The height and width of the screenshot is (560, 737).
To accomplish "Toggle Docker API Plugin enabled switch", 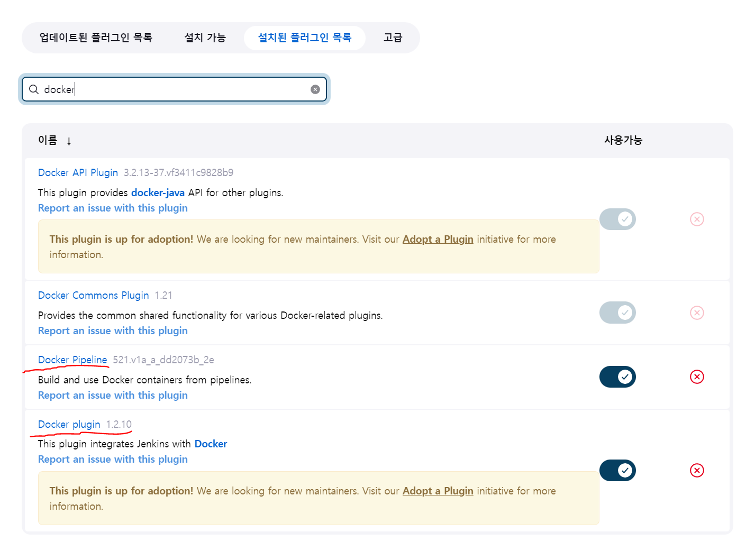I will coord(617,219).
